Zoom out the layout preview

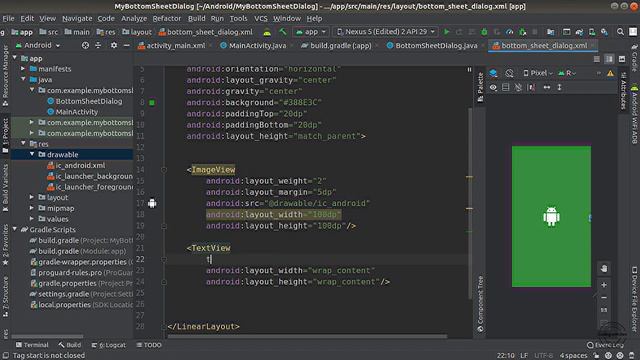point(604,298)
